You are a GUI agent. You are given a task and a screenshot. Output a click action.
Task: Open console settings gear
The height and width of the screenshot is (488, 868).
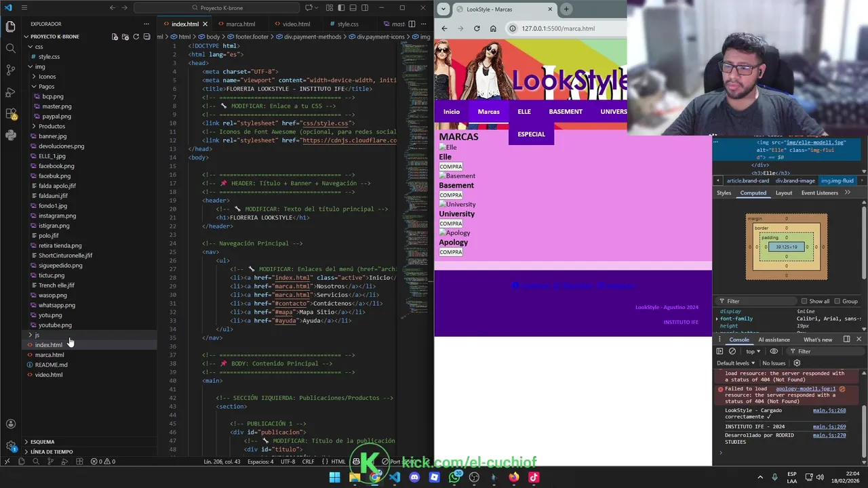tap(797, 363)
